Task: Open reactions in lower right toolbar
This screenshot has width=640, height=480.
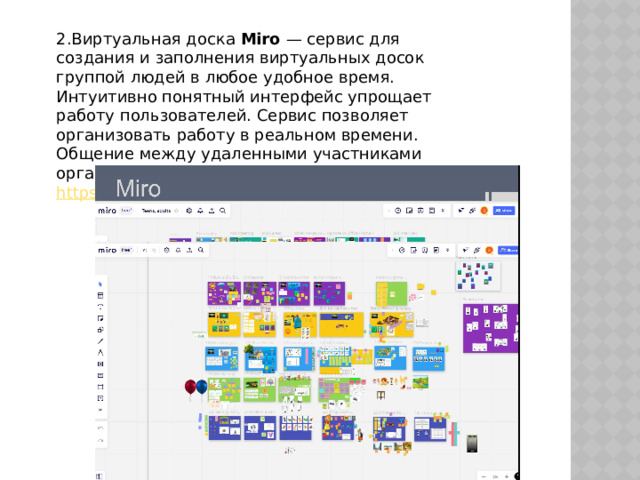Action: click(x=477, y=250)
